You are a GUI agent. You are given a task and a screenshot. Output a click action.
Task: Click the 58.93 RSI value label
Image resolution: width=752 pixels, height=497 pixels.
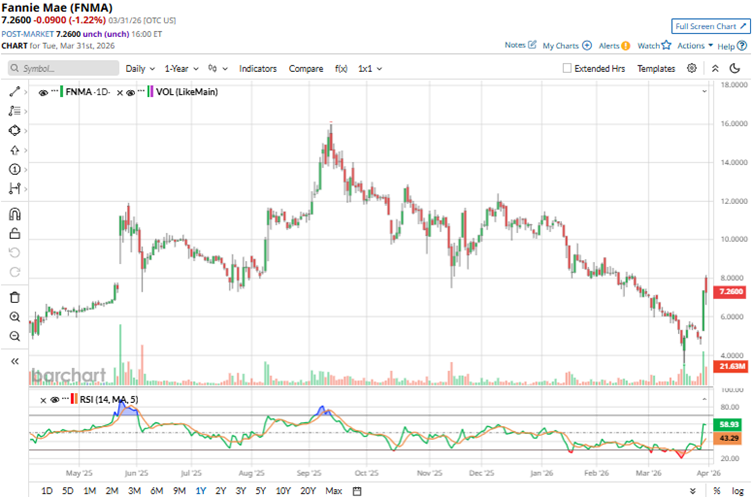[728, 425]
